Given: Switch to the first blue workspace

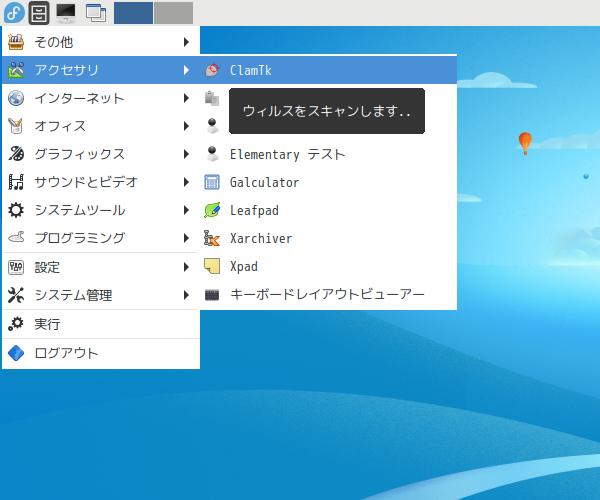Looking at the screenshot, I should 134,13.
